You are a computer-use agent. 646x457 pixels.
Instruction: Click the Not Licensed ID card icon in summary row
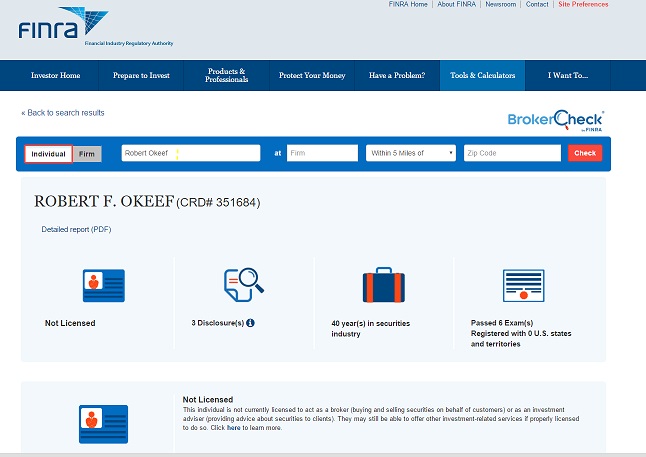click(104, 286)
